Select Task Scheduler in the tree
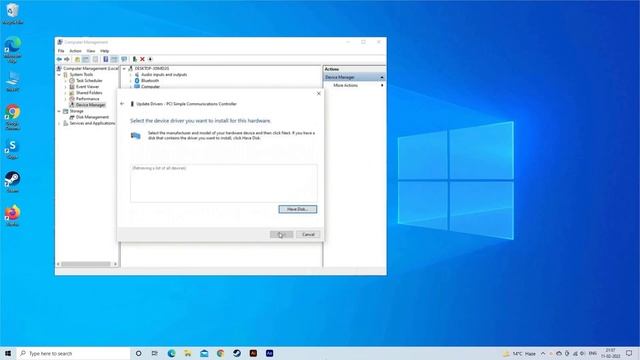This screenshot has width=640, height=360. [x=86, y=81]
